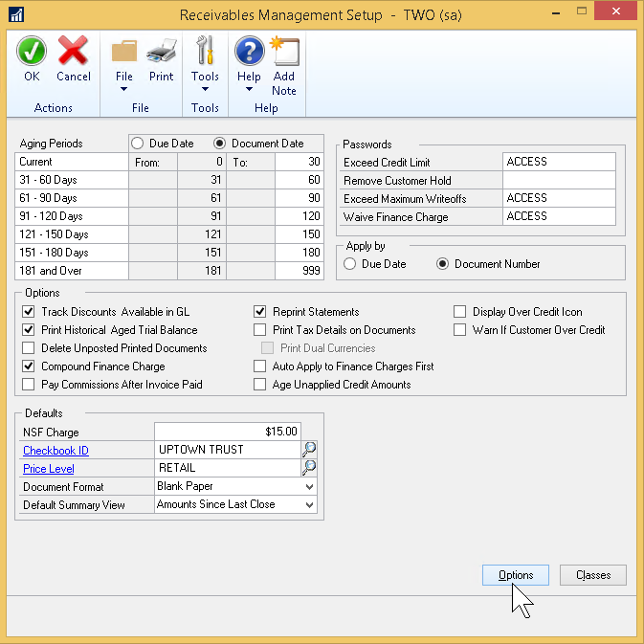Open the Tools icon menu
The height and width of the screenshot is (644, 644).
(x=205, y=52)
